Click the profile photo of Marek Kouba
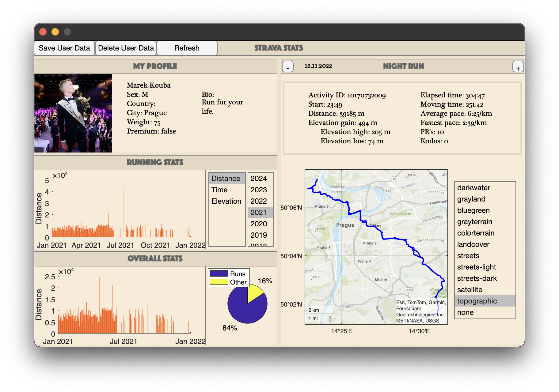This screenshot has width=559, height=392. pyautogui.click(x=73, y=113)
